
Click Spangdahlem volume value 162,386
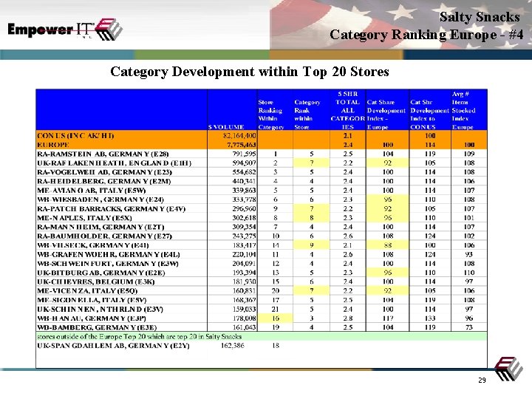tap(233, 346)
